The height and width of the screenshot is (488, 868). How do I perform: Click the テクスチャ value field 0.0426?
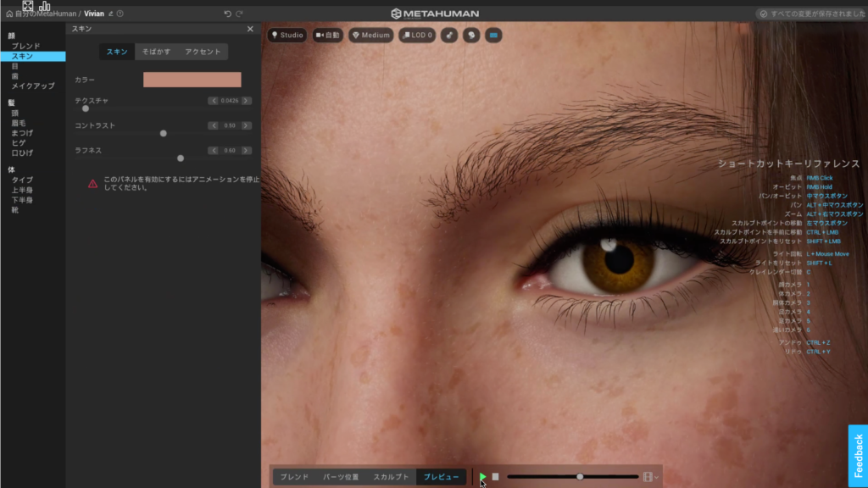[x=230, y=101]
